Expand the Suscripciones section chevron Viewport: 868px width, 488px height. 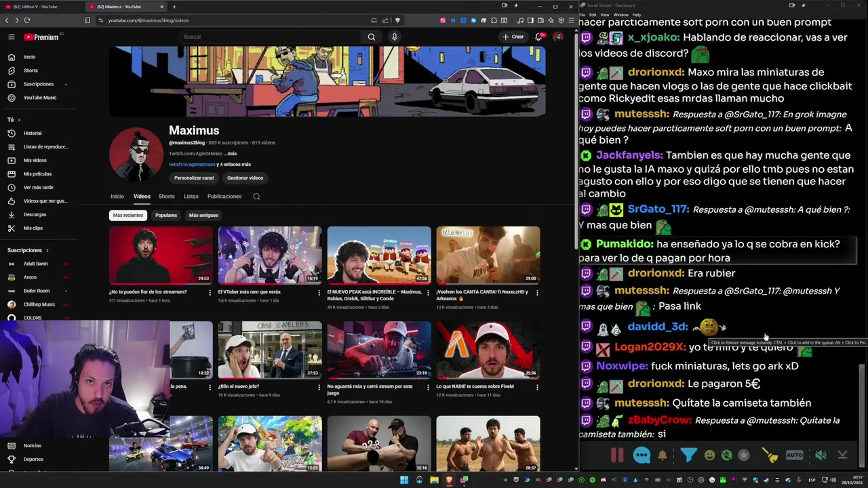[x=47, y=250]
